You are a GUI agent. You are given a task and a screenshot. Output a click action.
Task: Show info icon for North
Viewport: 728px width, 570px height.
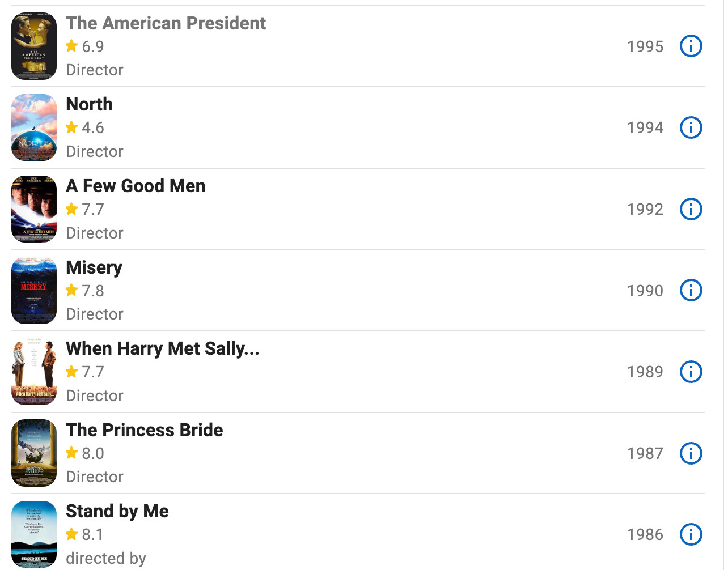tap(691, 127)
